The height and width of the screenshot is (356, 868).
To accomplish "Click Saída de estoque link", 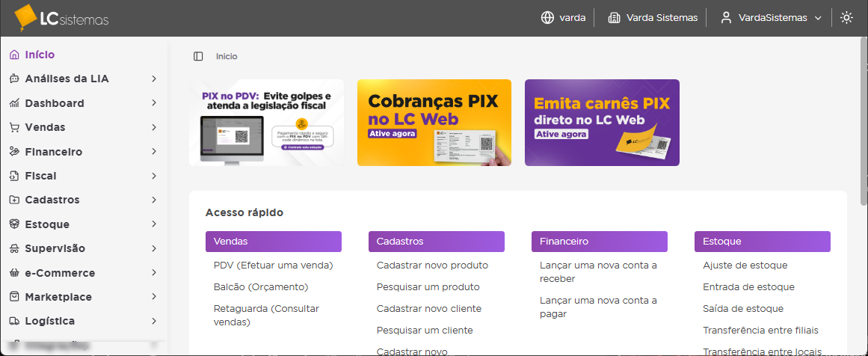I will pos(743,308).
